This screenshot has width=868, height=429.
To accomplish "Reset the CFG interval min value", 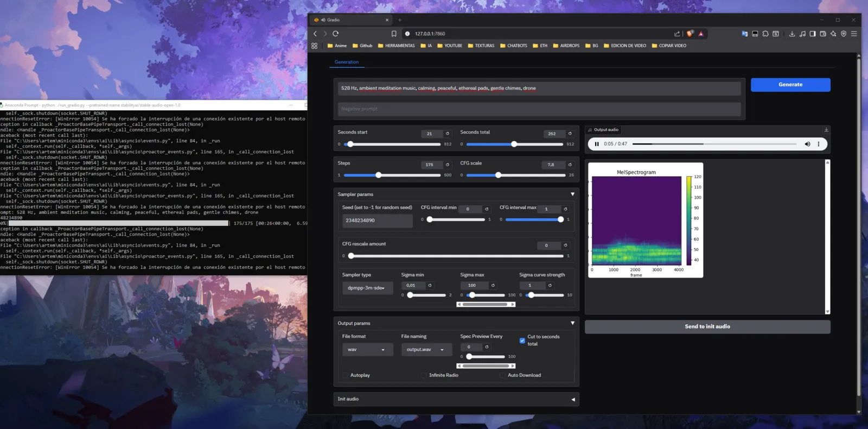I will point(487,209).
